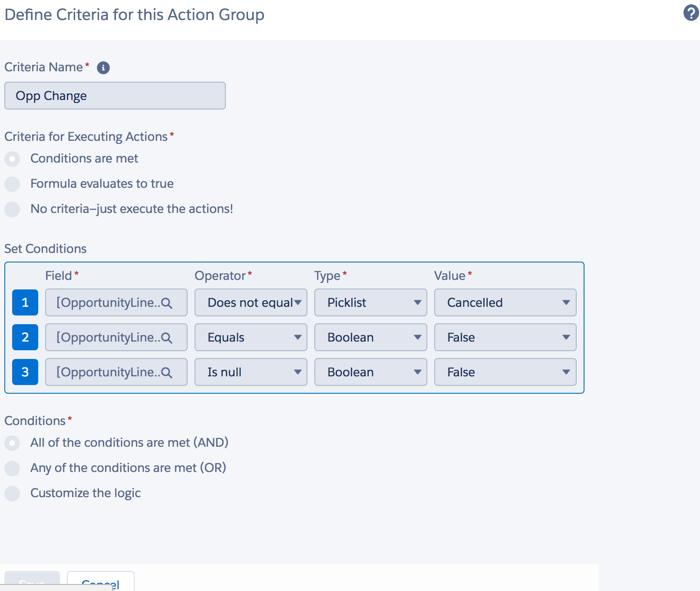
Task: Open the Does not equal operator dropdown
Action: tap(251, 302)
